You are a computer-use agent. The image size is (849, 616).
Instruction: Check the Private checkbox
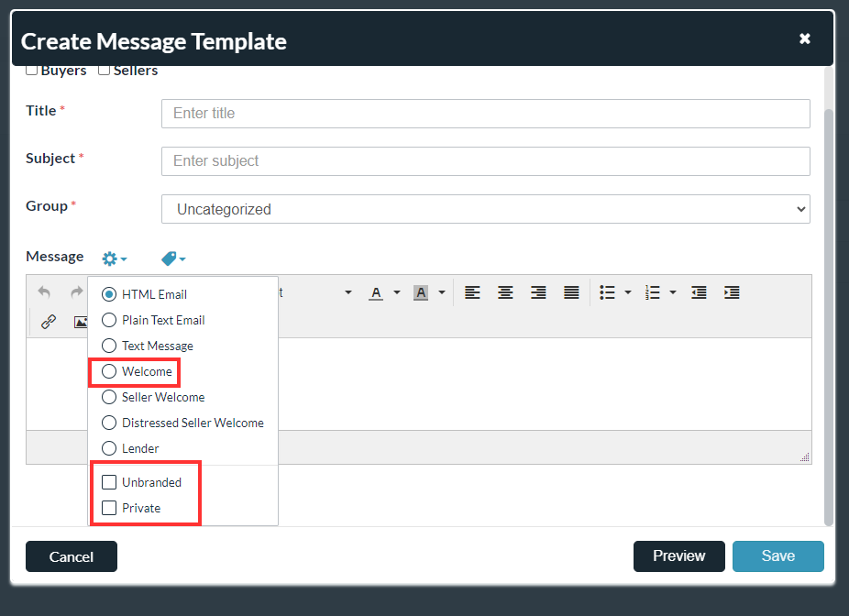[109, 508]
